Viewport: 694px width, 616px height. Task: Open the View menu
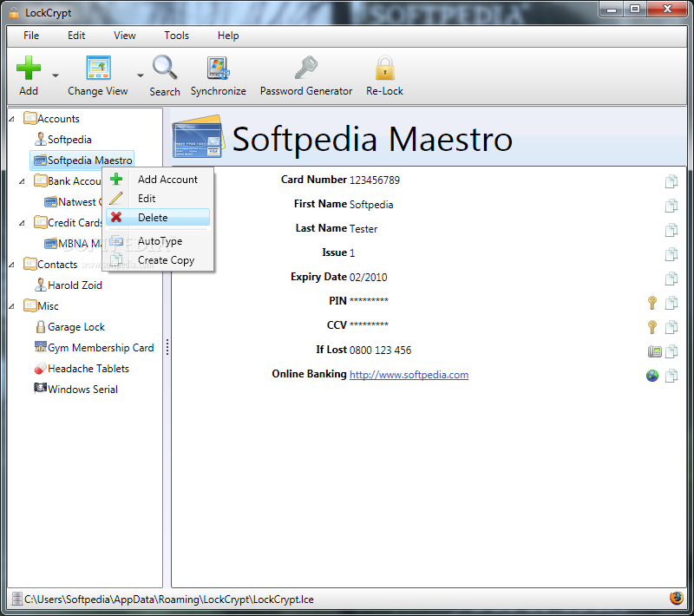point(124,36)
